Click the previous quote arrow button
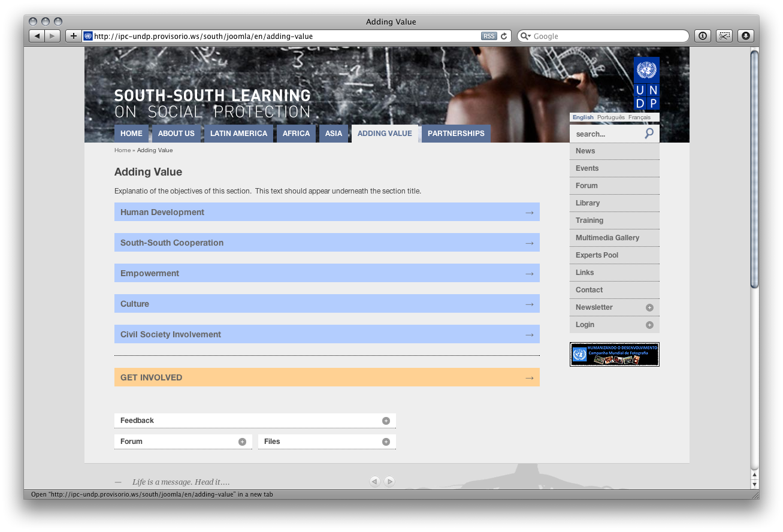Screen dimensions: 783x532 tap(374, 481)
